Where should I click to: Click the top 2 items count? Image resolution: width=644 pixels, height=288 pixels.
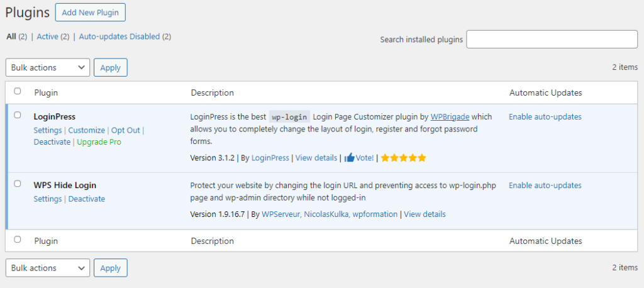(x=625, y=67)
